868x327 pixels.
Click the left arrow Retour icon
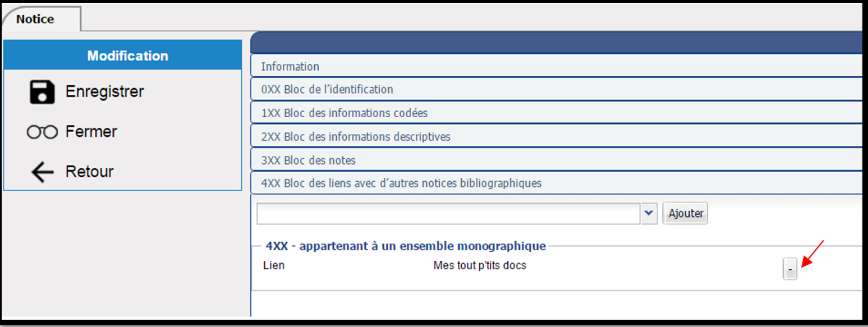(x=42, y=172)
